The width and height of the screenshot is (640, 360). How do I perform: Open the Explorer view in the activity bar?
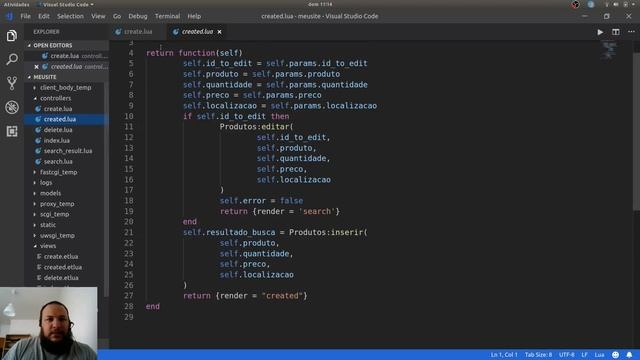[x=12, y=36]
